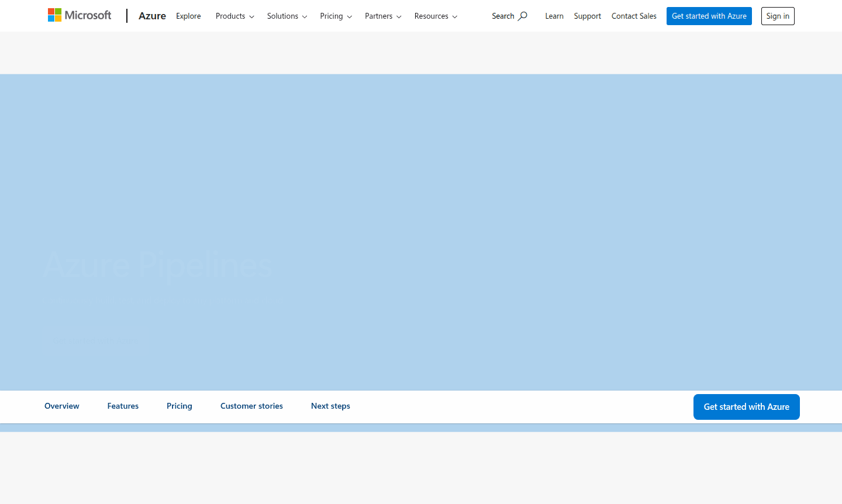Visit the Support page
This screenshot has width=842, height=504.
point(587,16)
